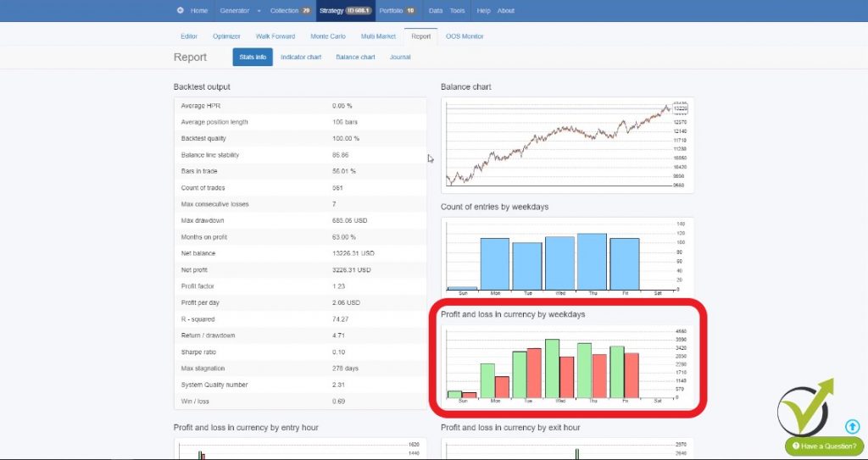Click the scroll-to-top arrow icon
This screenshot has height=460, width=868.
[852, 427]
